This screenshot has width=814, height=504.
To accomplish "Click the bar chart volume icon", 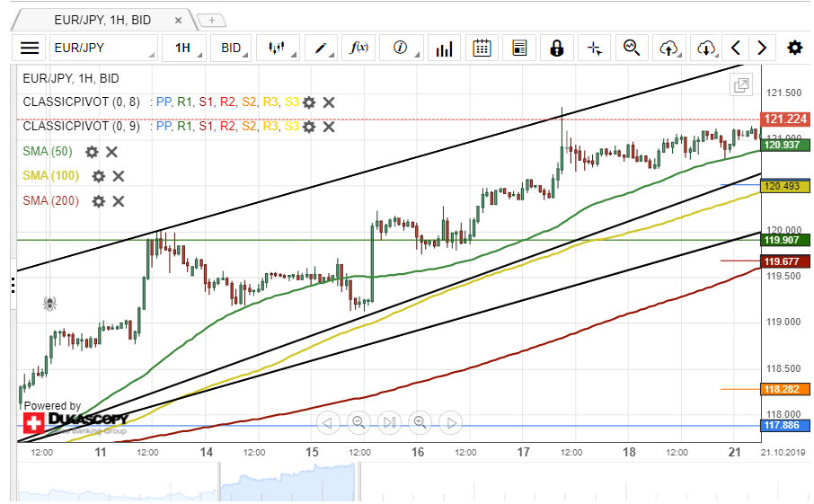I will [444, 49].
